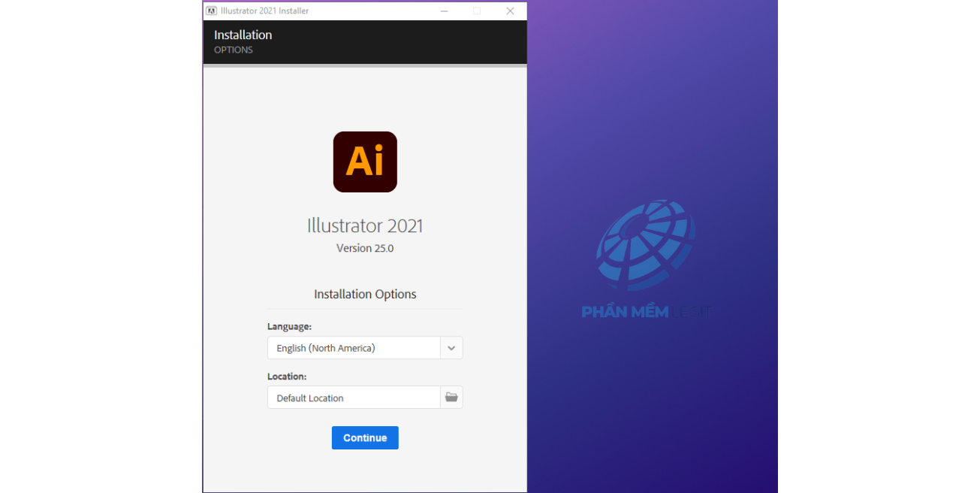Select the English (North America) language field

coord(354,348)
